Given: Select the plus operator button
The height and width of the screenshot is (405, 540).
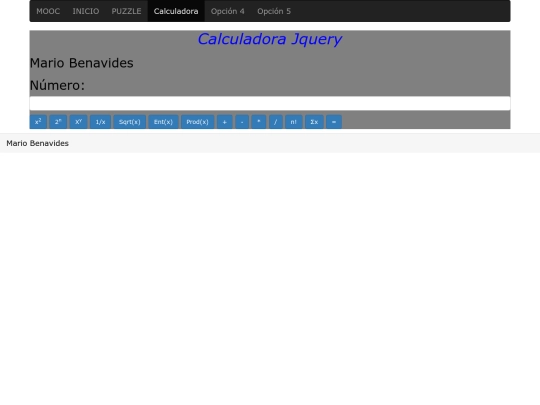Looking at the screenshot, I should tap(225, 122).
